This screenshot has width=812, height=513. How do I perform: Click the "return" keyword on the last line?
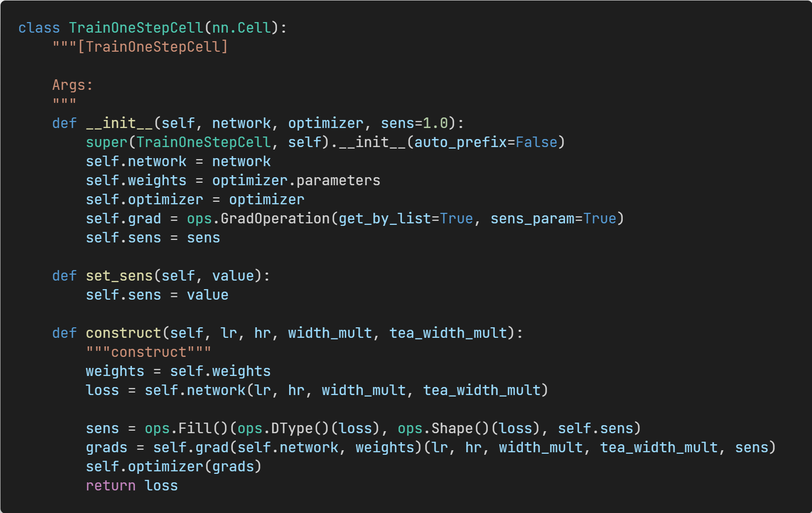pos(110,485)
